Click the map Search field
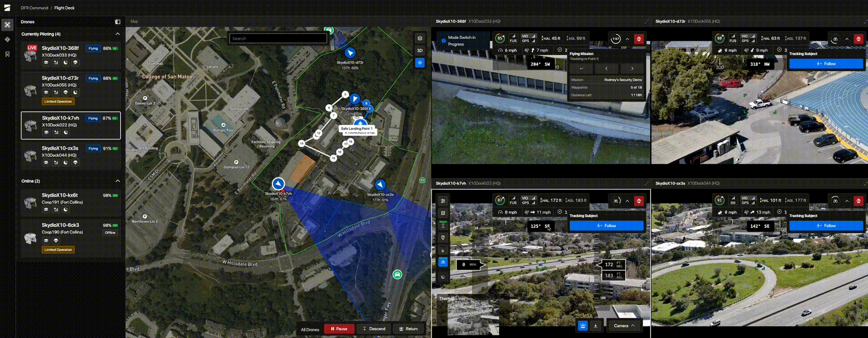Viewport: 868px width, 338px height. (x=278, y=38)
